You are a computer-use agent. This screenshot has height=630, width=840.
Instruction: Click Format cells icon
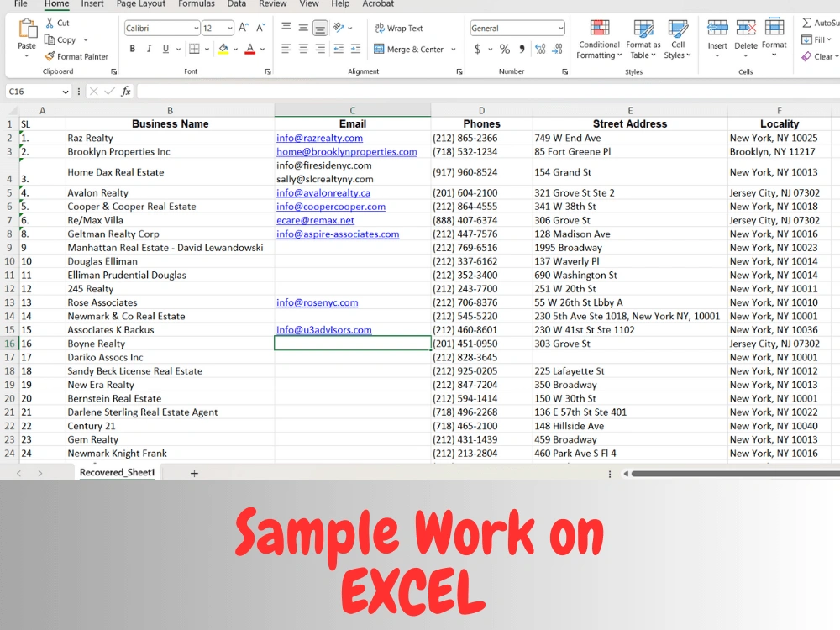pos(774,27)
